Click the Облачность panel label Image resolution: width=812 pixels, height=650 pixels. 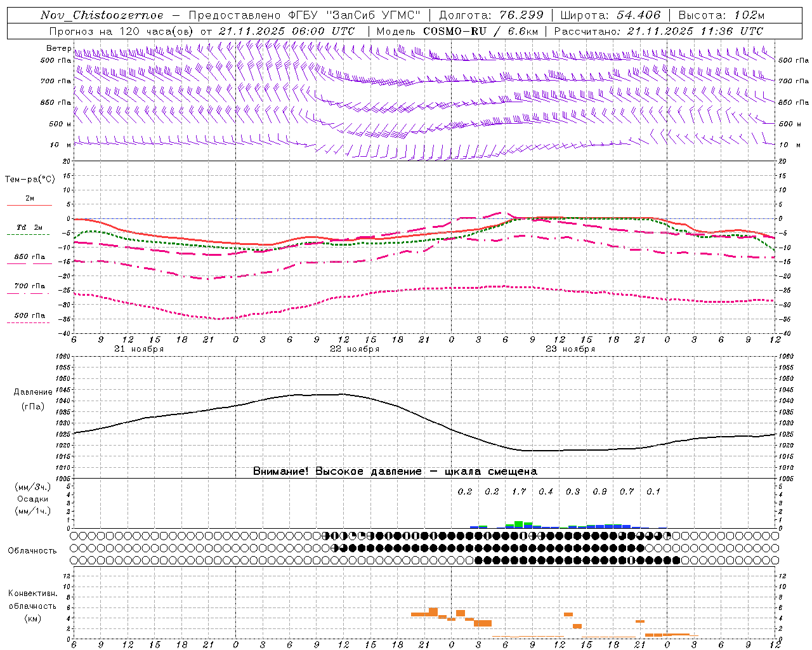coord(32,550)
